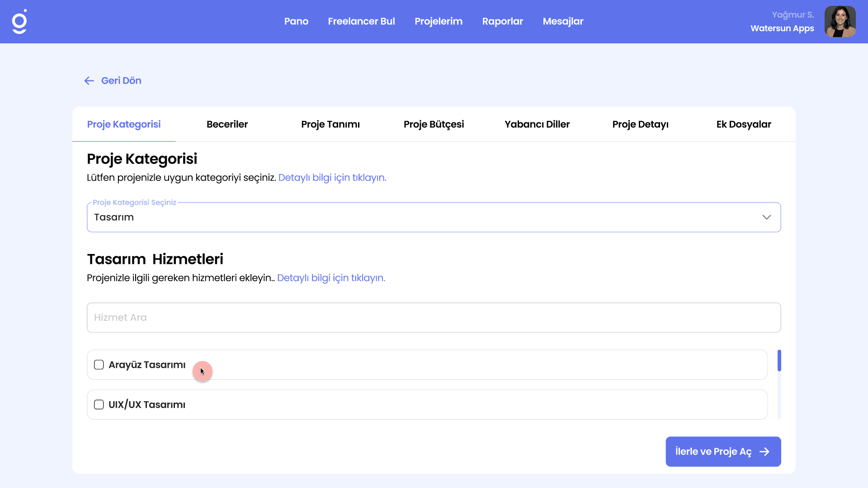Viewport: 868px width, 488px height.
Task: Navigate to Raporlar in the navbar
Action: coord(502,21)
